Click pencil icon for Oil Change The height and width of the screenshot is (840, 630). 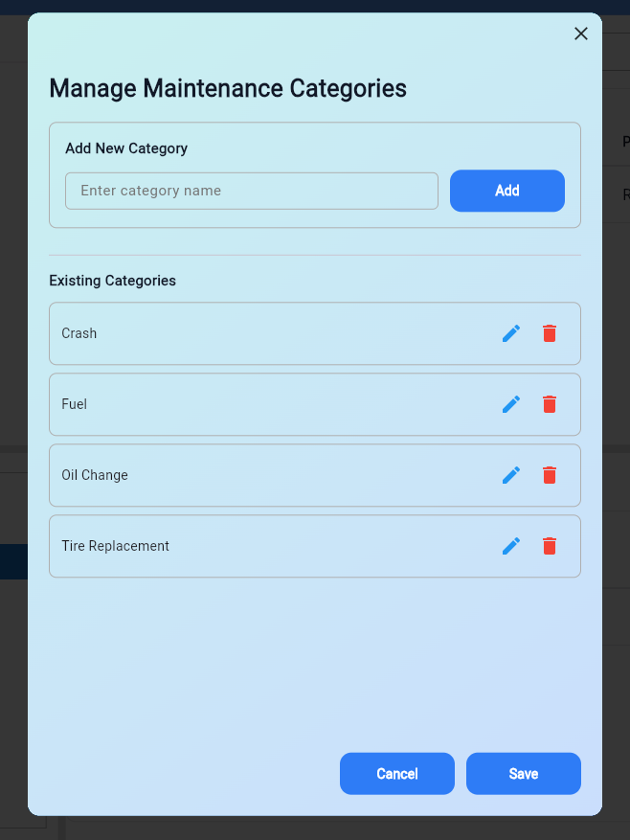[511, 475]
